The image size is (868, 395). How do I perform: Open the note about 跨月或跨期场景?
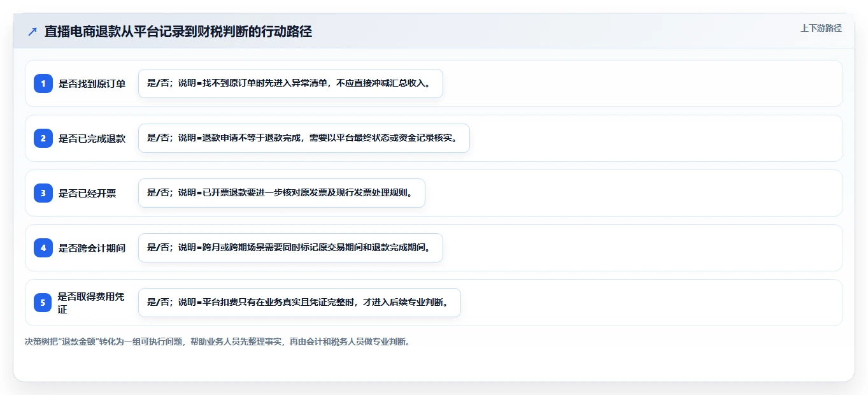290,248
